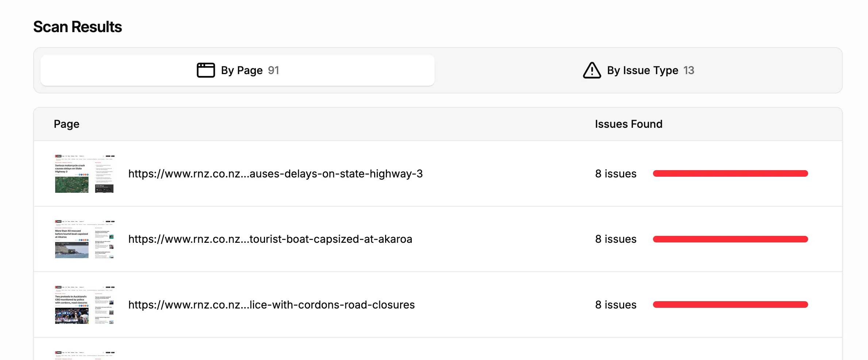Click the 91 page count badge
The height and width of the screenshot is (360, 868).
tap(273, 70)
